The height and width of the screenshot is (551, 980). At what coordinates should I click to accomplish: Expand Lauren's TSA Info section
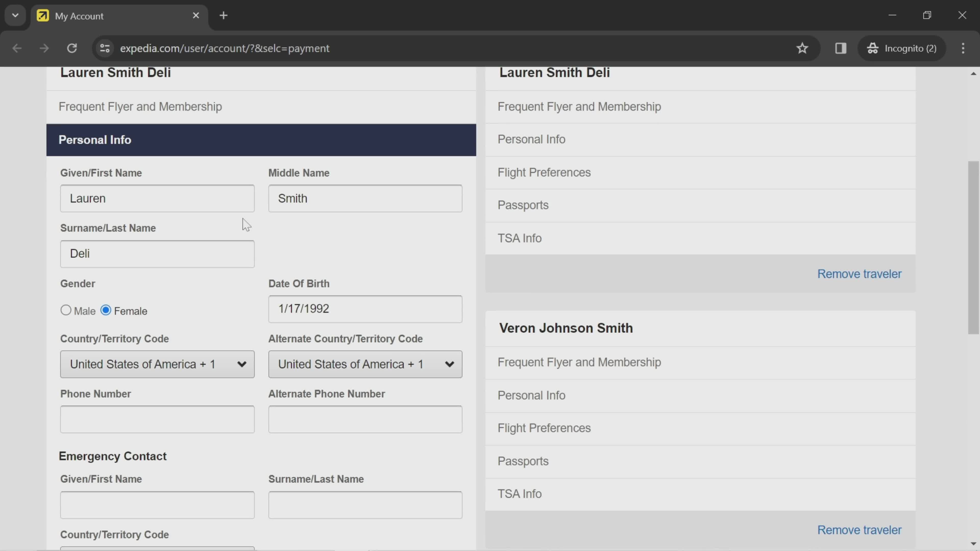tap(700, 239)
